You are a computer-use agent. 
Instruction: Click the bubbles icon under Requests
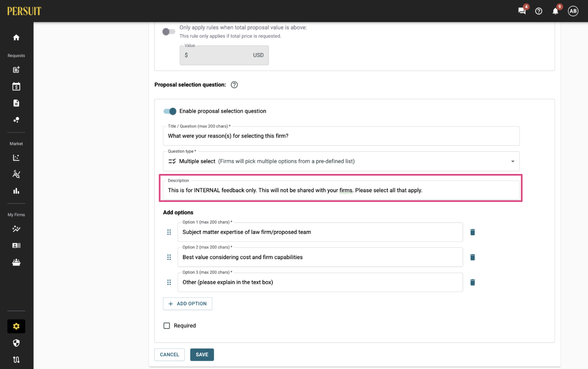click(16, 120)
